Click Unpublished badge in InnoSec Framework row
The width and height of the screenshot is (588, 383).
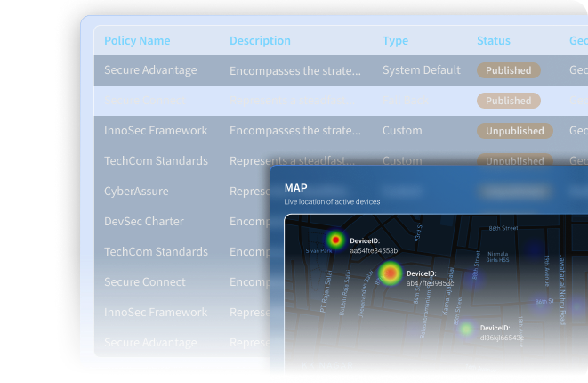[x=514, y=131]
